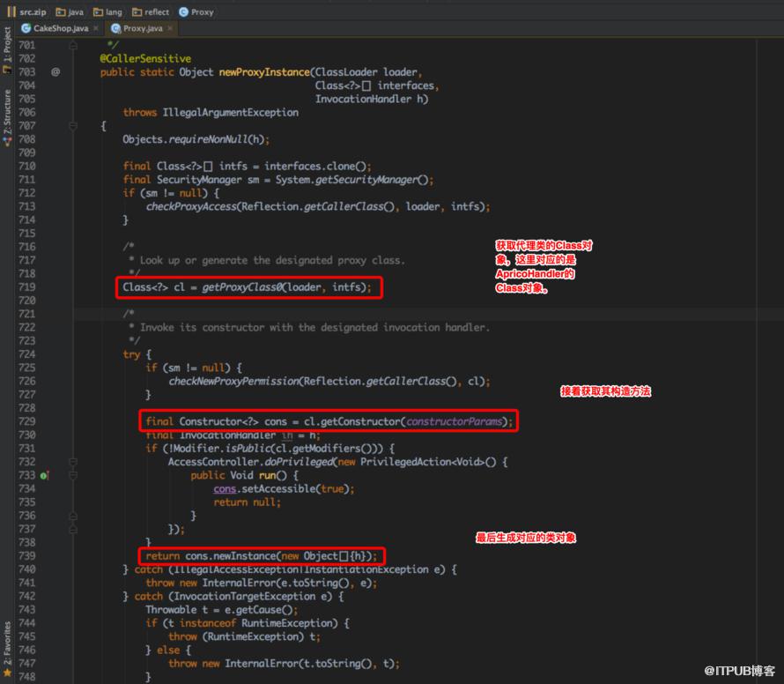This screenshot has height=684, width=784.
Task: Click line number 729 in the gutter
Action: pyautogui.click(x=27, y=422)
